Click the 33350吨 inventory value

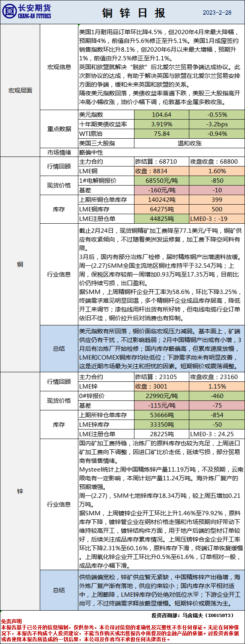tap(161, 425)
